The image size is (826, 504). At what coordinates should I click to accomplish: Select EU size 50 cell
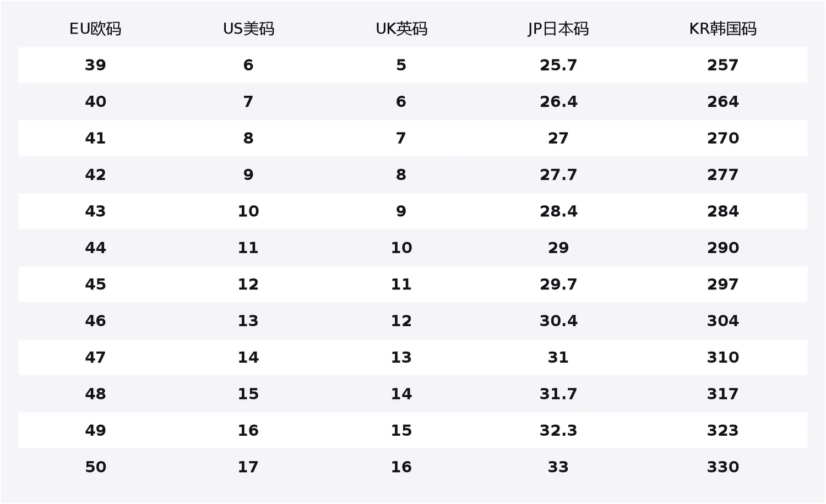tap(95, 467)
